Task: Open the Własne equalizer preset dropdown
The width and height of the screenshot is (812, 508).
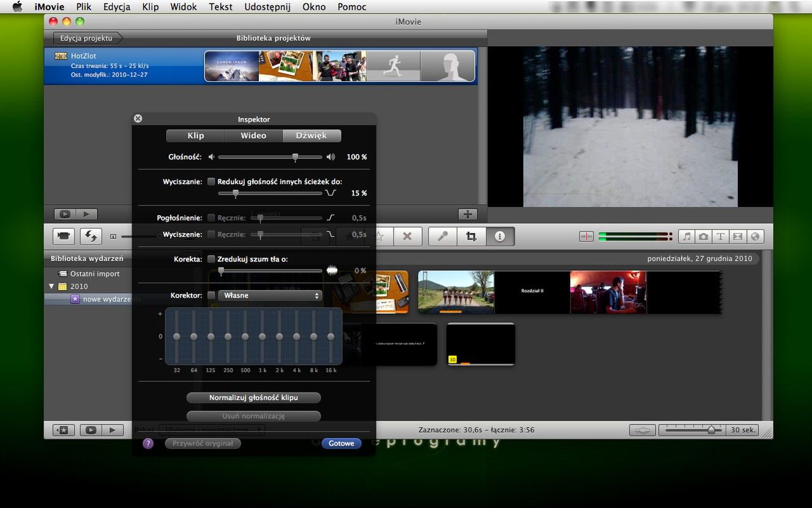Action: (x=270, y=295)
